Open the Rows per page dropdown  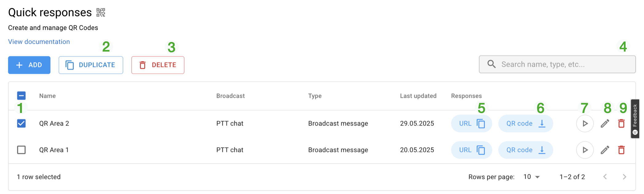[x=532, y=177]
